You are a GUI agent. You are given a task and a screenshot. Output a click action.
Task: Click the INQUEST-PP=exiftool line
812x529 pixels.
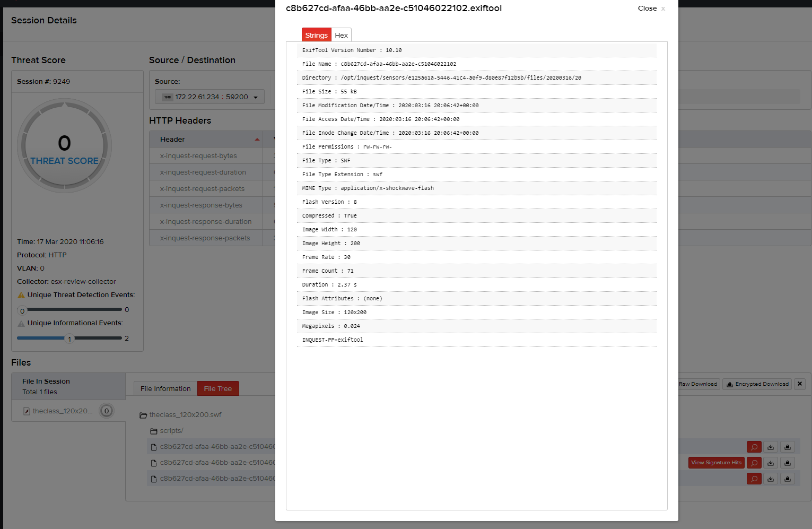tap(477, 340)
